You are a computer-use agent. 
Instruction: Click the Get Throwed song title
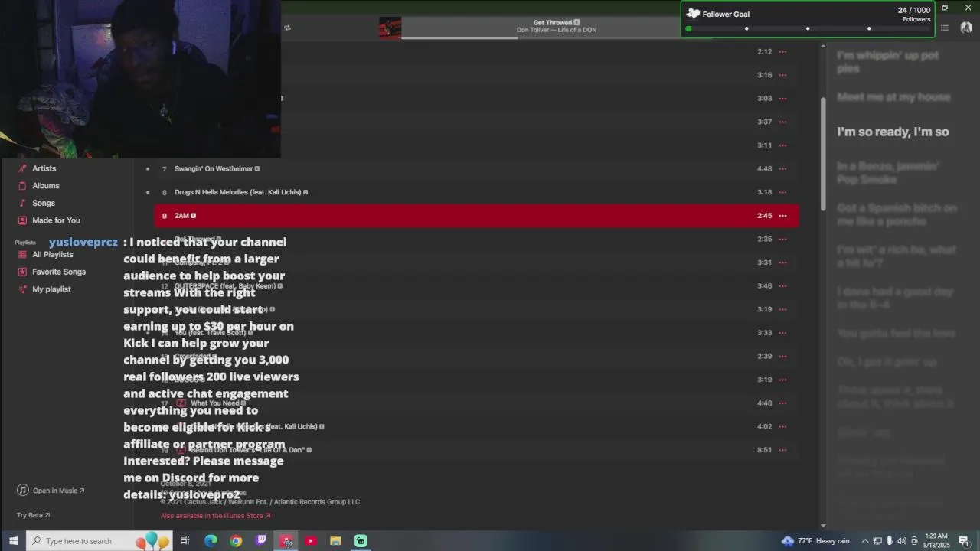(x=553, y=22)
